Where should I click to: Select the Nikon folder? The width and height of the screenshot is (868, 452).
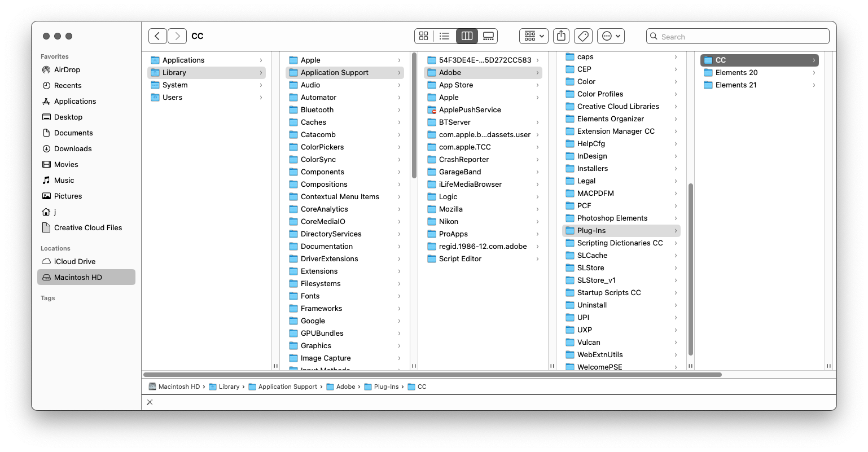(483, 222)
